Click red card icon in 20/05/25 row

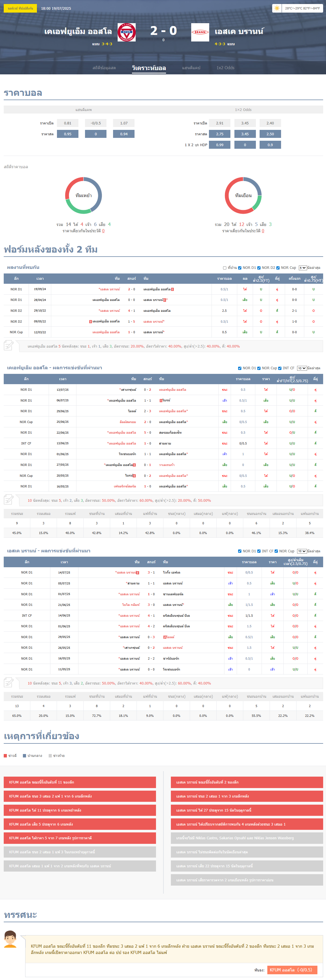(135, 476)
